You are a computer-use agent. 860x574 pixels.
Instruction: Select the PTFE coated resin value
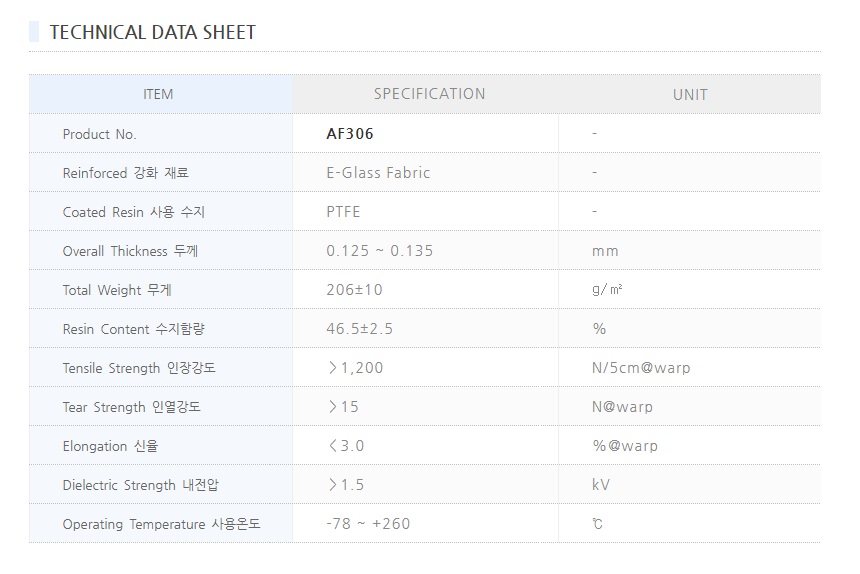pyautogui.click(x=343, y=212)
